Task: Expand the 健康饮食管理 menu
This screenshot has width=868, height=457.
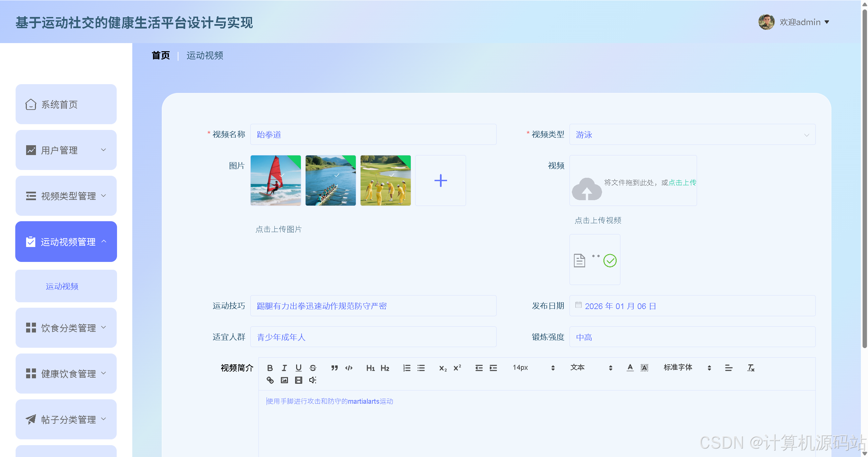Action: (66, 374)
